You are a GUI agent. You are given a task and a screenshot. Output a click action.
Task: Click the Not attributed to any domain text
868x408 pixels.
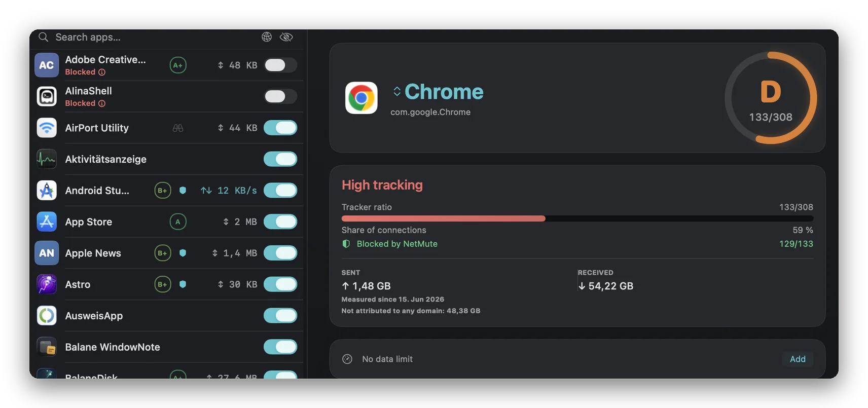[x=411, y=311]
